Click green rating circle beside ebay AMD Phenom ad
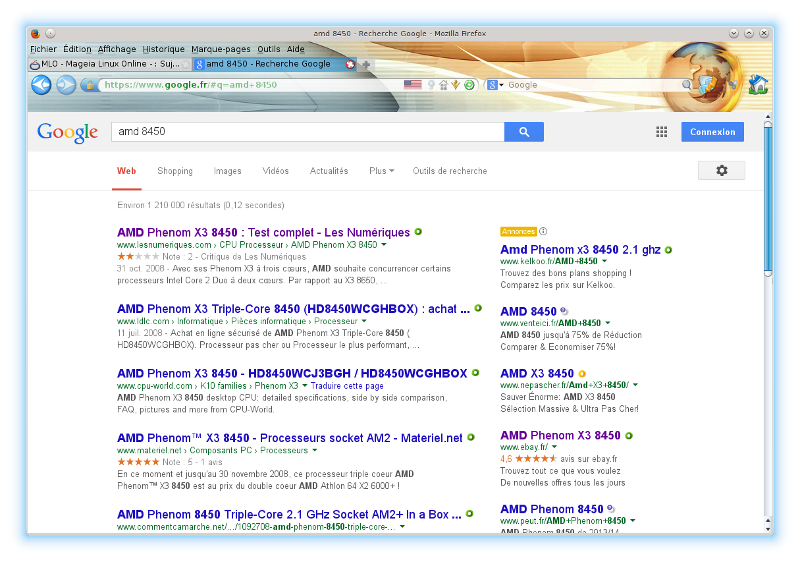 pos(629,436)
